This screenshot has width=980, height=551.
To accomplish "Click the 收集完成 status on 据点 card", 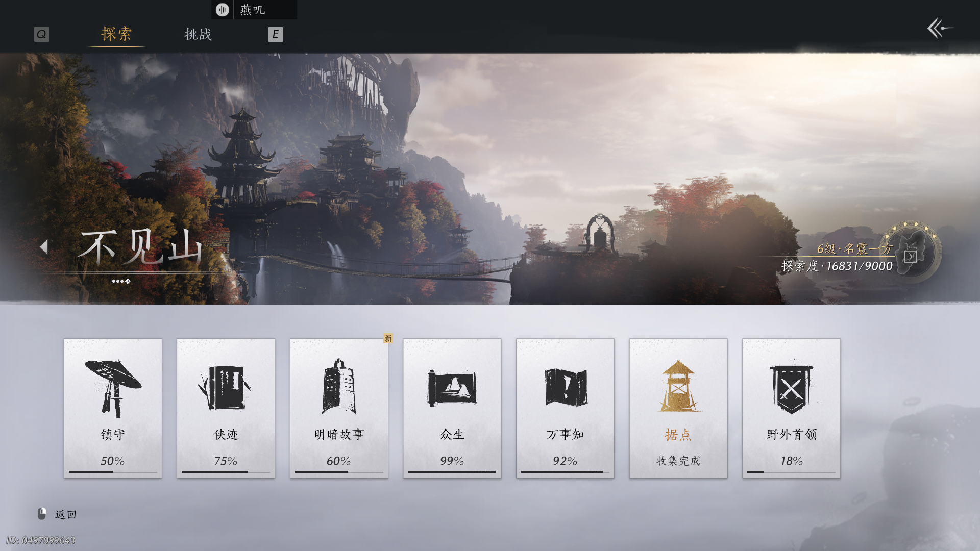I will (x=678, y=461).
